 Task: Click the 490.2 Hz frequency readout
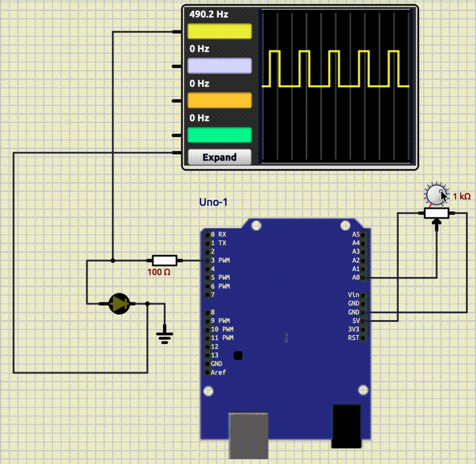[208, 13]
